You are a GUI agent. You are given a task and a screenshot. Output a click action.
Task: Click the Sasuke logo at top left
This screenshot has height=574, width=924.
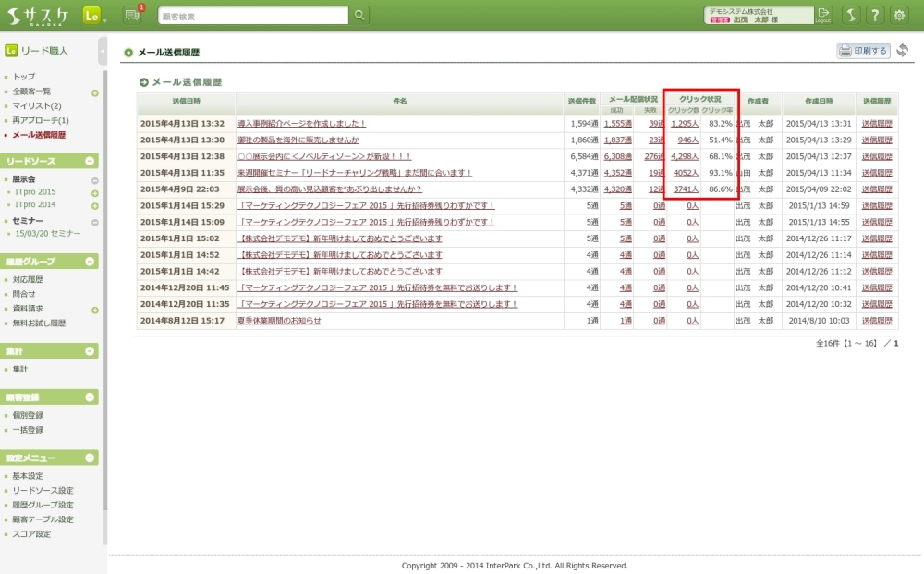(37, 15)
